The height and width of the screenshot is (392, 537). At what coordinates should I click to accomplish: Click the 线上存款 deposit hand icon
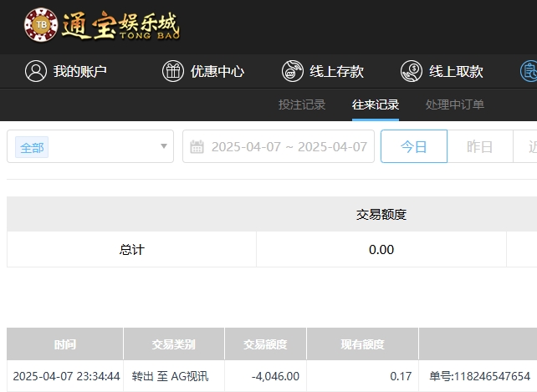[x=293, y=71]
